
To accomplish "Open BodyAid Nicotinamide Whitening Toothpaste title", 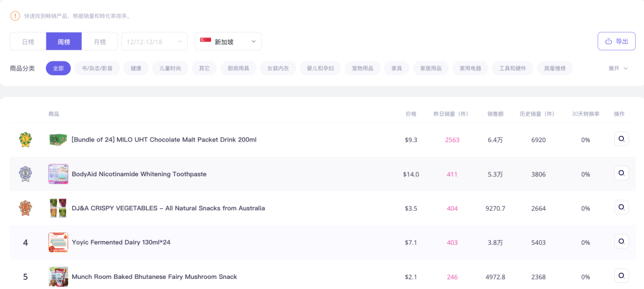I will pos(139,174).
